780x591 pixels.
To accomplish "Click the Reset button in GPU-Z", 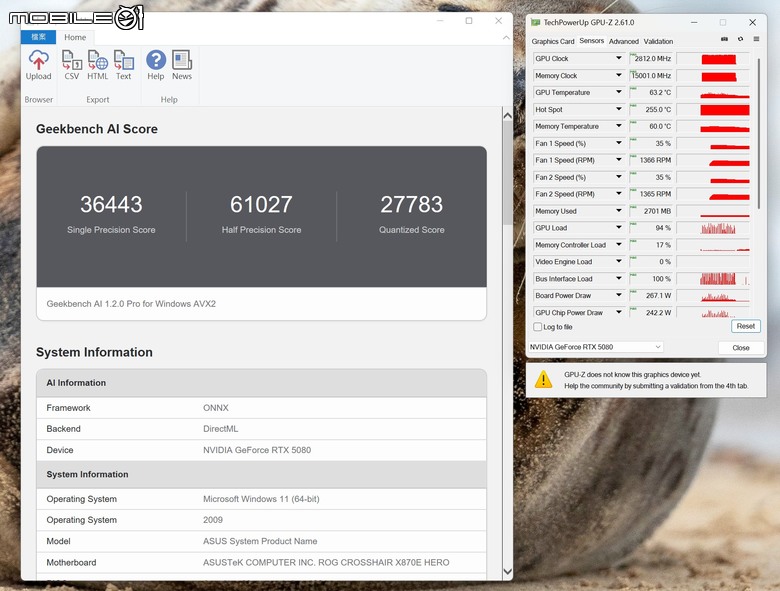I will 745,326.
